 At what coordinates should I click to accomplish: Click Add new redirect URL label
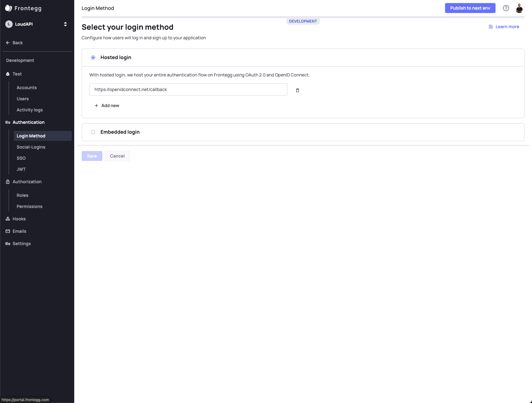[110, 106]
